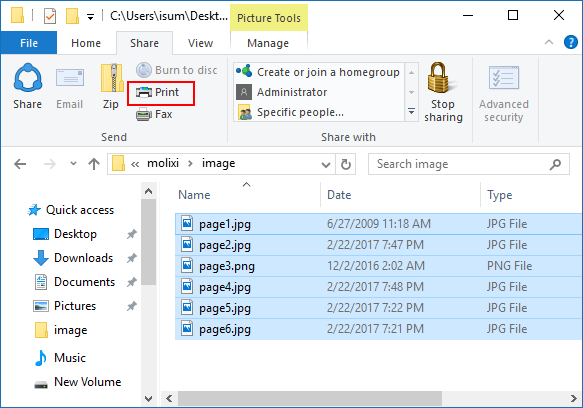Click the title bar folder icon
The image size is (583, 408).
[x=17, y=16]
